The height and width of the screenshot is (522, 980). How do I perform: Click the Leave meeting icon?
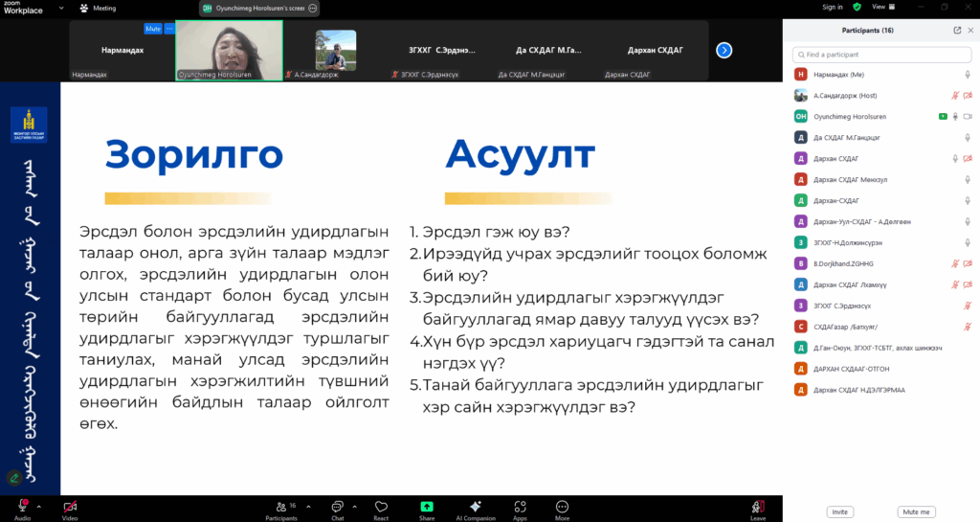(758, 506)
